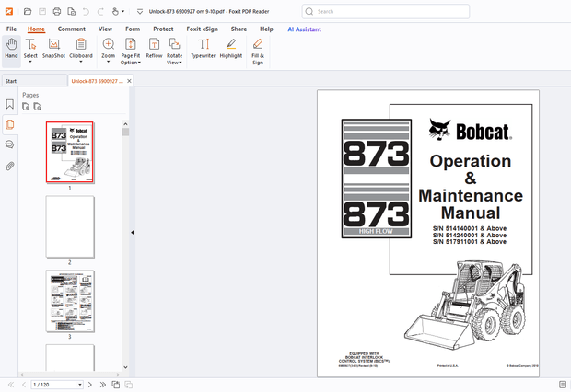Click the Redo arrow

tap(100, 11)
